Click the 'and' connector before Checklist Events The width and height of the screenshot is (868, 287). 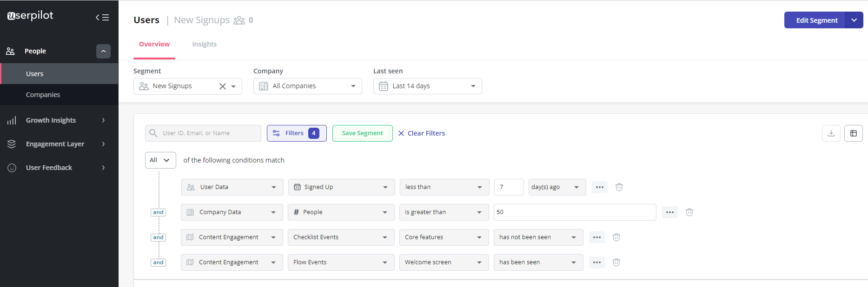coord(159,237)
